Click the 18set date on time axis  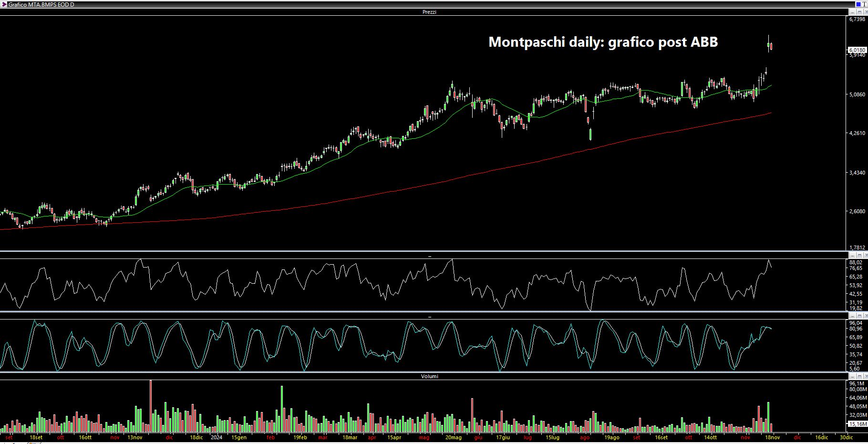tap(36, 437)
